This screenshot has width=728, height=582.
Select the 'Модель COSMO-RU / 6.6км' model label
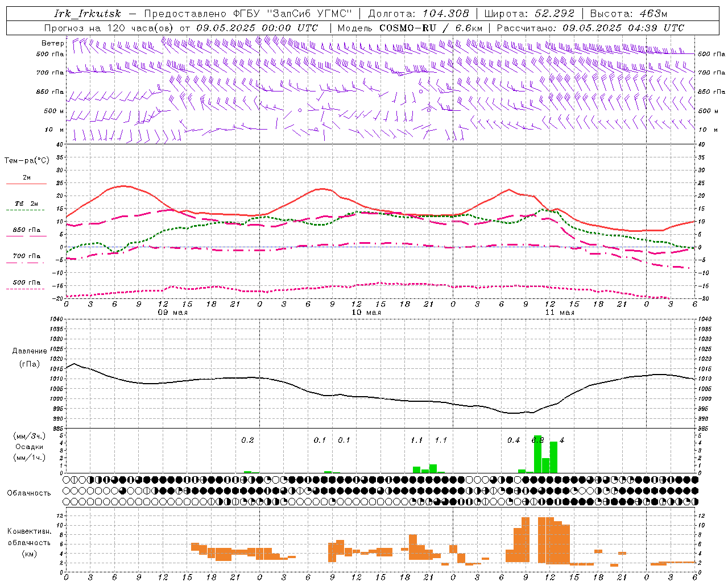tap(410, 28)
